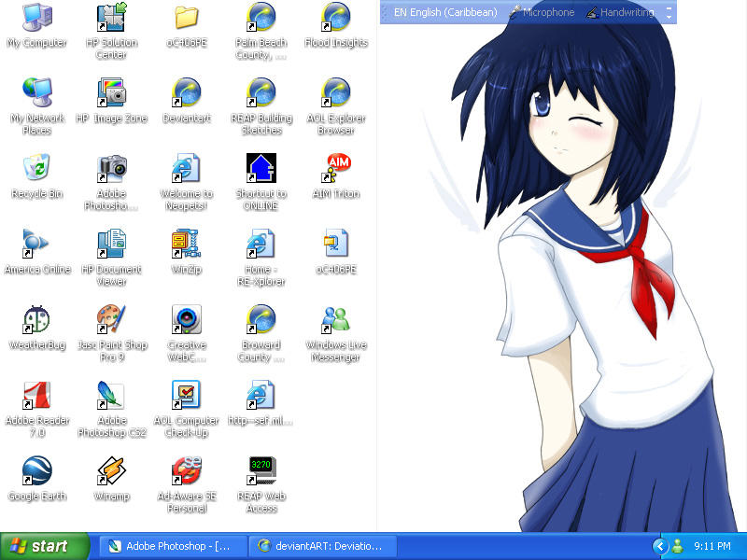Switch to Adobe Photoshop taskbar button
The width and height of the screenshot is (747, 560).
(174, 546)
